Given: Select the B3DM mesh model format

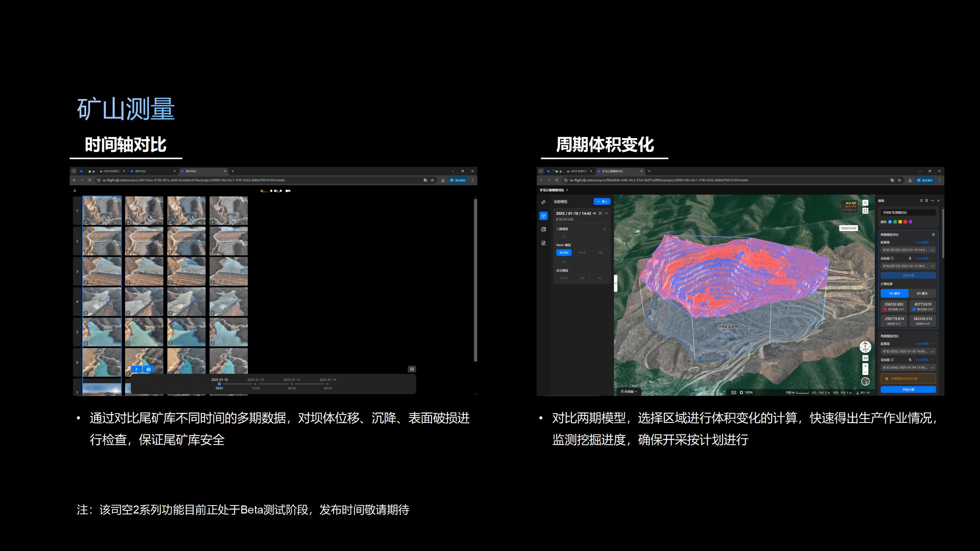Looking at the screenshot, I should point(564,253).
